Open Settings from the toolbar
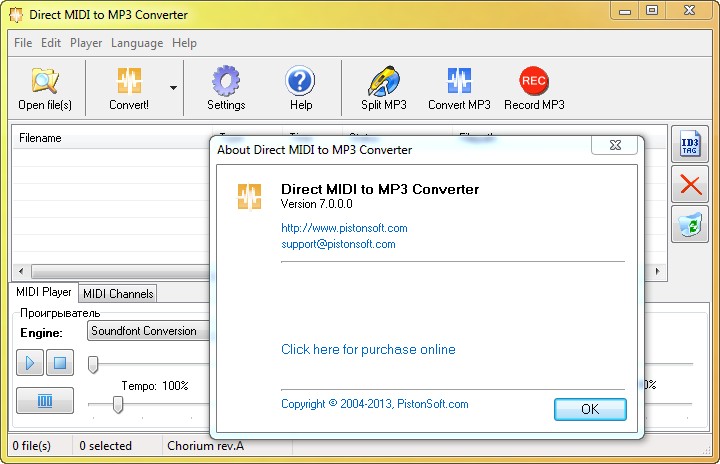 (226, 80)
